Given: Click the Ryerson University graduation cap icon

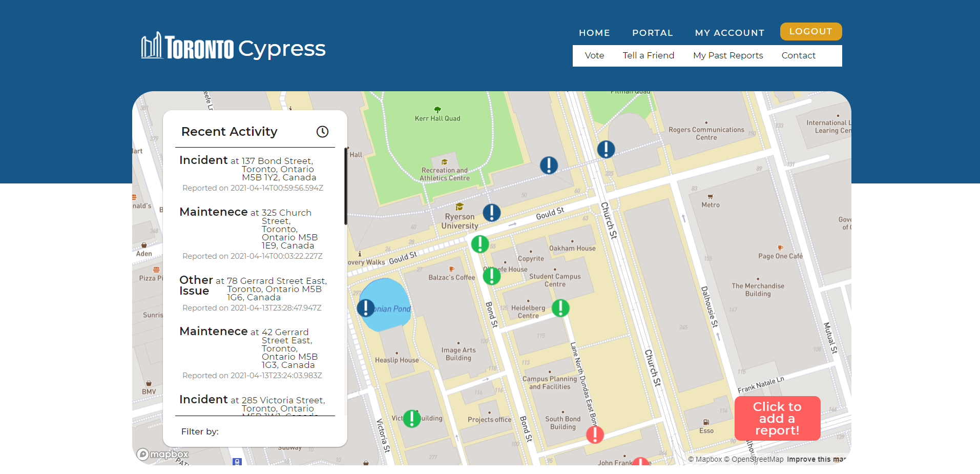Looking at the screenshot, I should (460, 207).
